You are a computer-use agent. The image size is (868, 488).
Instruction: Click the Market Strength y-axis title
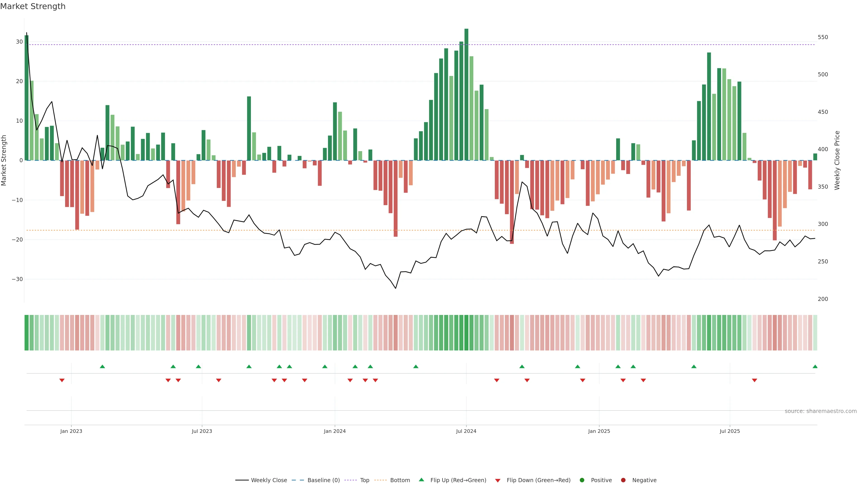[x=4, y=160]
